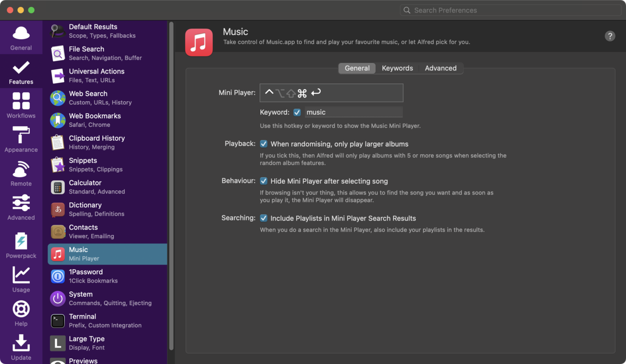Switch to the Advanced tab

pos(440,68)
